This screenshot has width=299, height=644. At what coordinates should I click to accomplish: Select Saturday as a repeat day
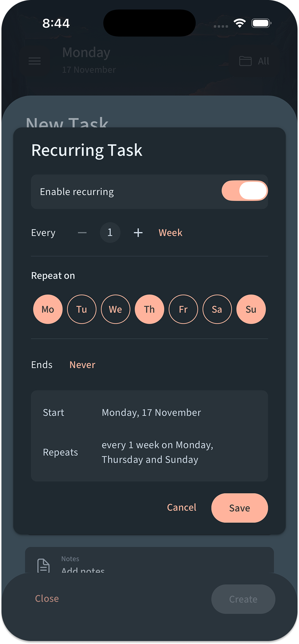tap(217, 309)
